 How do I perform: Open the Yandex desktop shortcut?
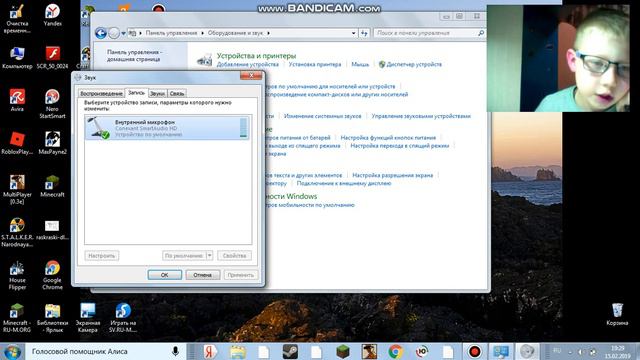(x=52, y=15)
